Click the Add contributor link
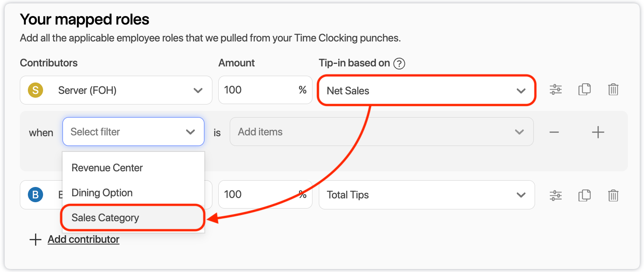The width and height of the screenshot is (644, 272). point(83,239)
